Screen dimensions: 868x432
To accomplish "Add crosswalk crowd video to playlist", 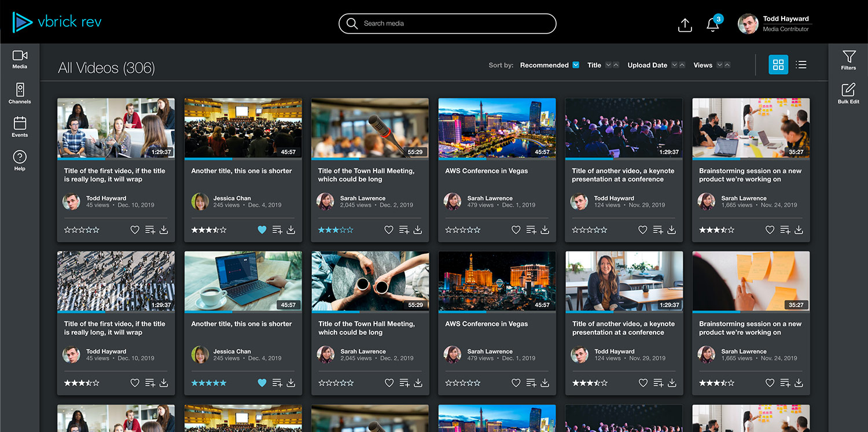I will (x=150, y=383).
